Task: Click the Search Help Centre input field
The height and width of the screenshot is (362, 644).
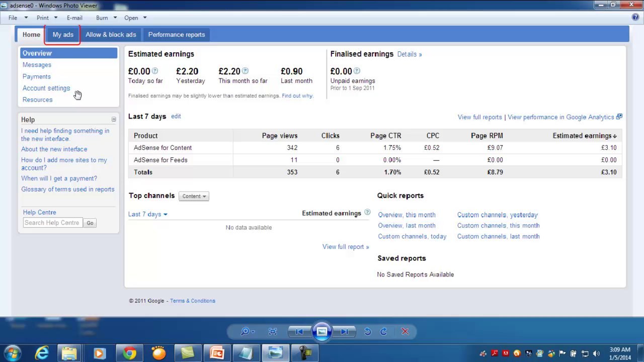Action: point(53,223)
